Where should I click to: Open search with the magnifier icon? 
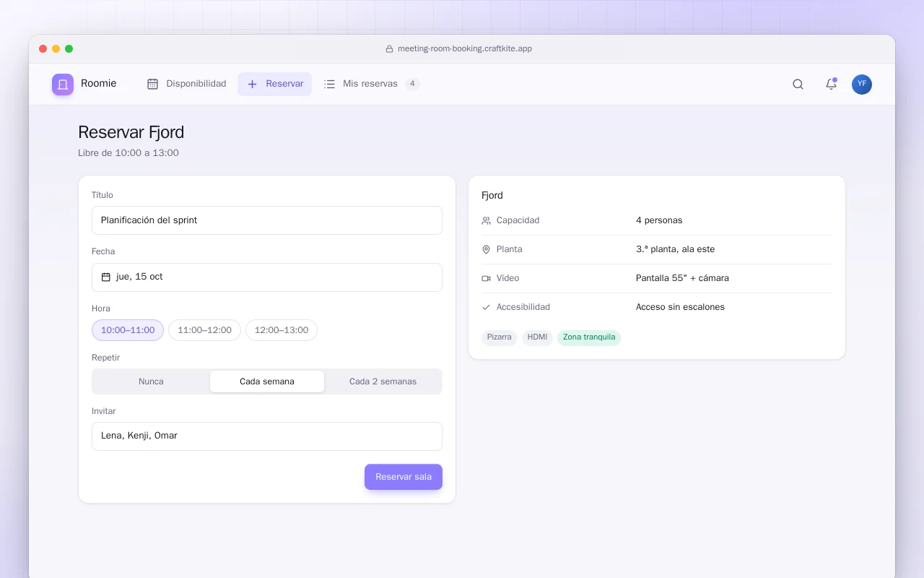click(x=798, y=85)
